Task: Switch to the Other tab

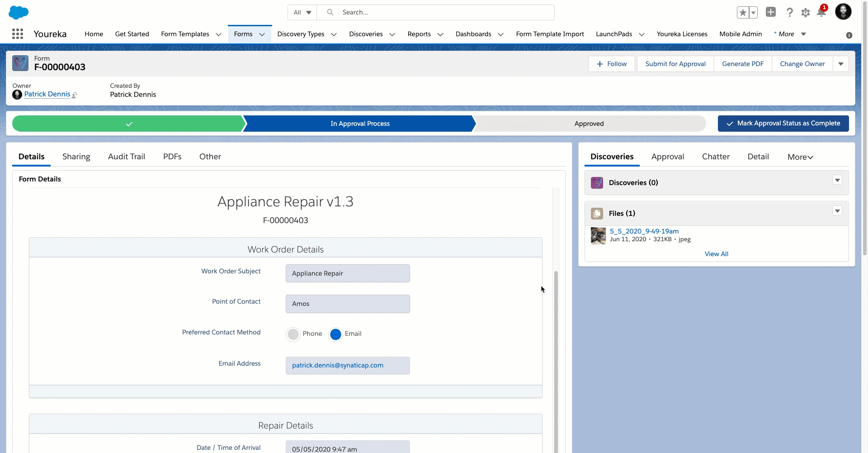Action: (x=210, y=157)
